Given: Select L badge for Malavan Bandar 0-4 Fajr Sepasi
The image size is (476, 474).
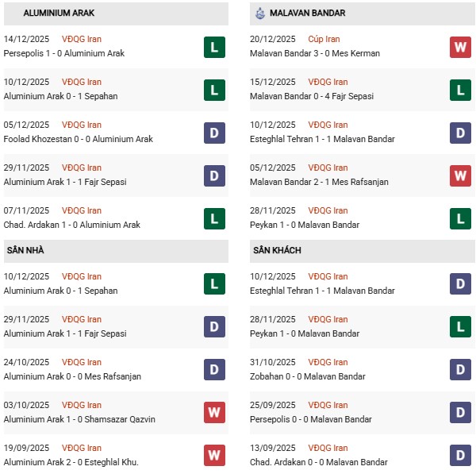Looking at the screenshot, I should pos(460,90).
